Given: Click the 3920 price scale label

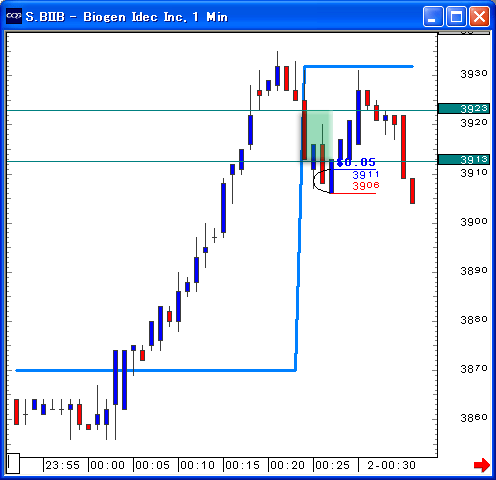Looking at the screenshot, I should pyautogui.click(x=474, y=123).
